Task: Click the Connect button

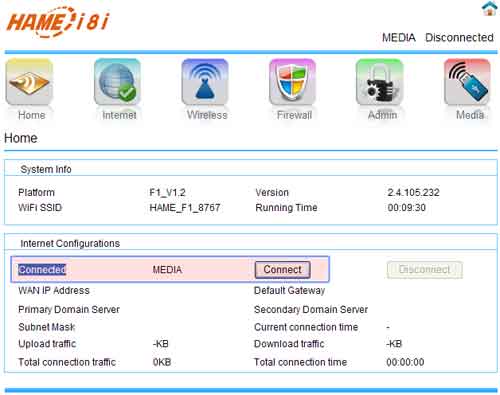Action: [283, 269]
